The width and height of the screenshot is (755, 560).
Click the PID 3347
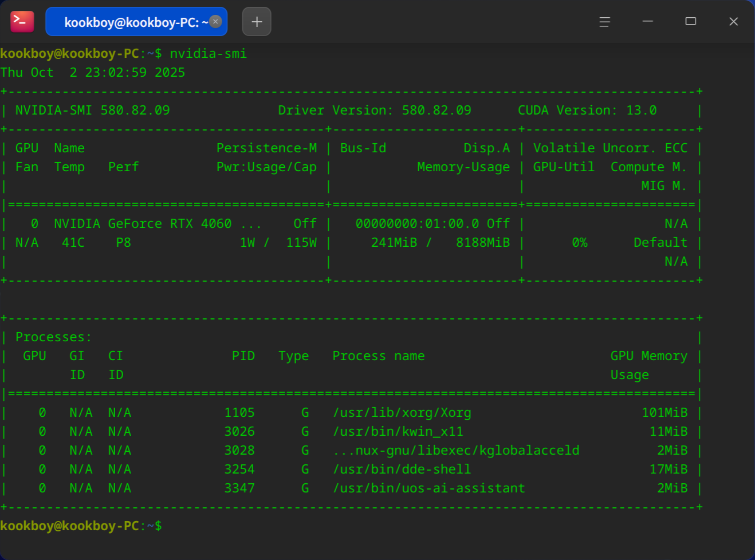pyautogui.click(x=239, y=488)
